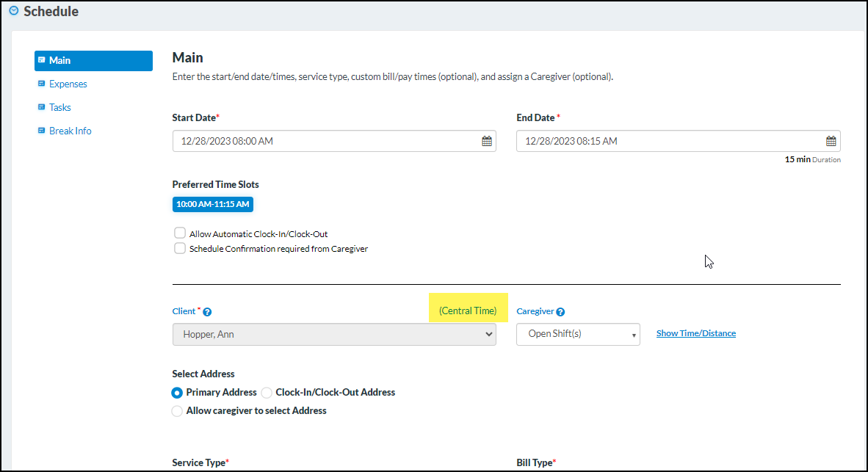This screenshot has height=472, width=868.
Task: Click the icon beside the Expenses sidebar entry
Action: [x=41, y=84]
